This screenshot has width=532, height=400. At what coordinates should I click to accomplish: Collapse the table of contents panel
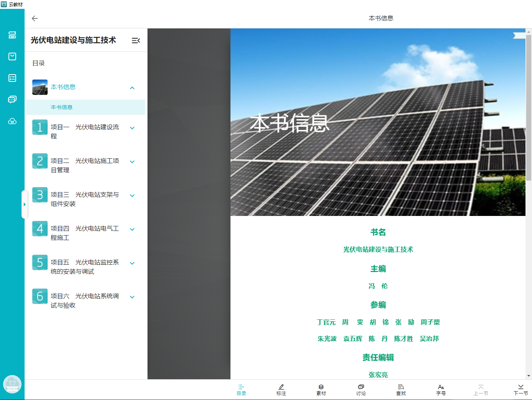pos(136,40)
